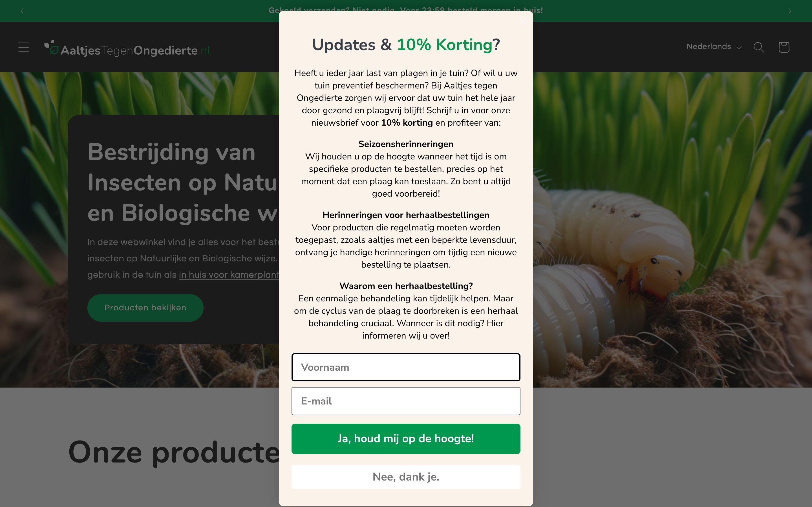Click the 'Seizoensherinneringen' section heading
The height and width of the screenshot is (507, 812).
click(406, 144)
